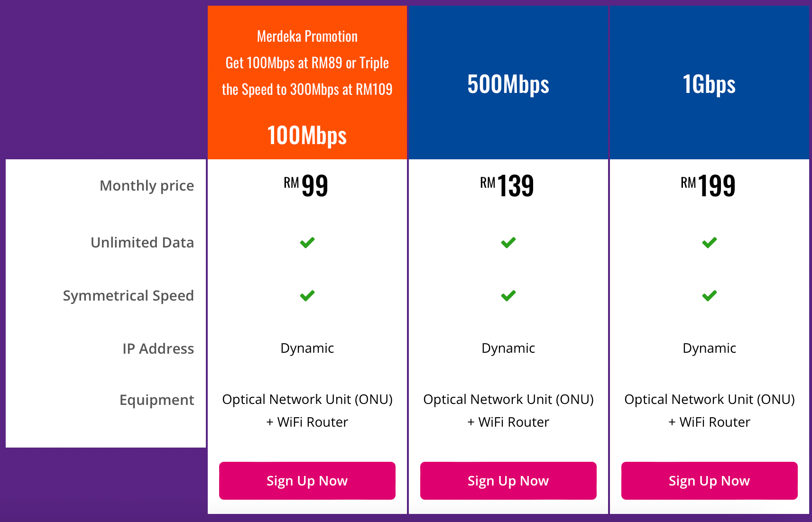Select the Symmetrical Speed checkmark under 100Mbps
Image resolution: width=812 pixels, height=522 pixels.
[x=307, y=295]
